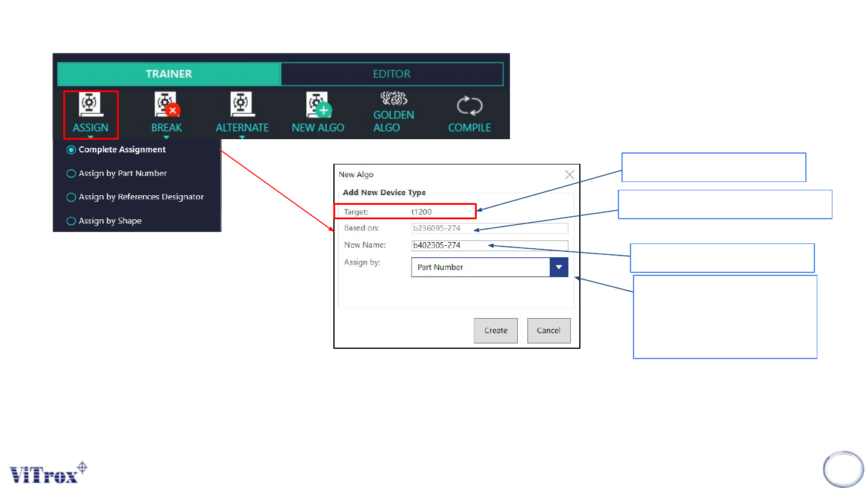Expand the arrow under BREAK
This screenshot has height=488, width=868.
166,137
